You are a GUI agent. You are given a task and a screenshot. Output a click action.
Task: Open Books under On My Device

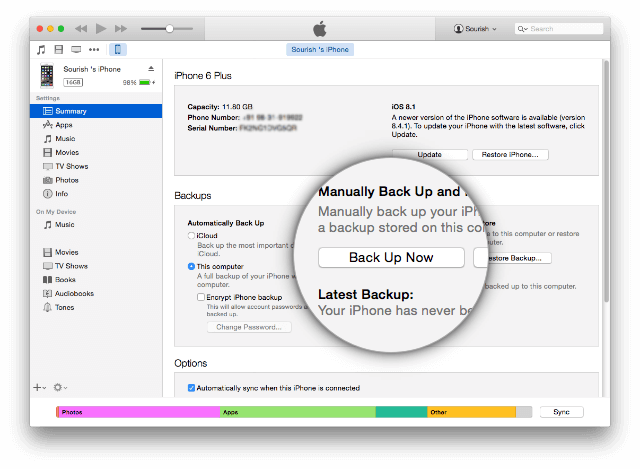(96, 280)
